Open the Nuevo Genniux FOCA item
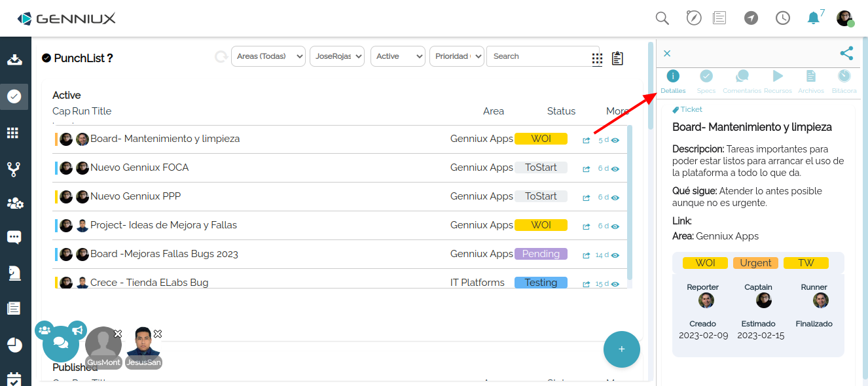 click(x=139, y=167)
